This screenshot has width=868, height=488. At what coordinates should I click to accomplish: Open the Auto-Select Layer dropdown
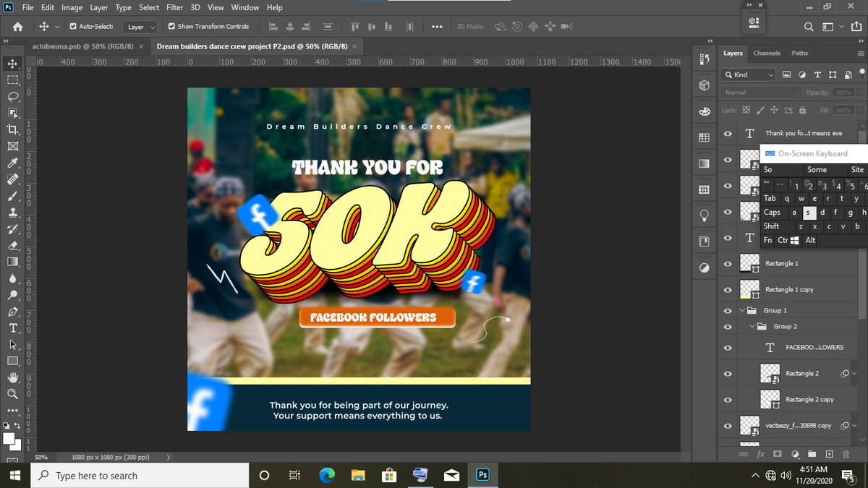[x=141, y=27]
